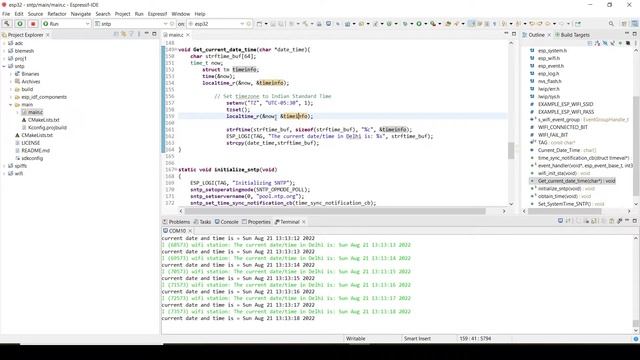The image size is (640, 360).
Task: Close the Terminal view tab
Action: pyautogui.click(x=304, y=222)
